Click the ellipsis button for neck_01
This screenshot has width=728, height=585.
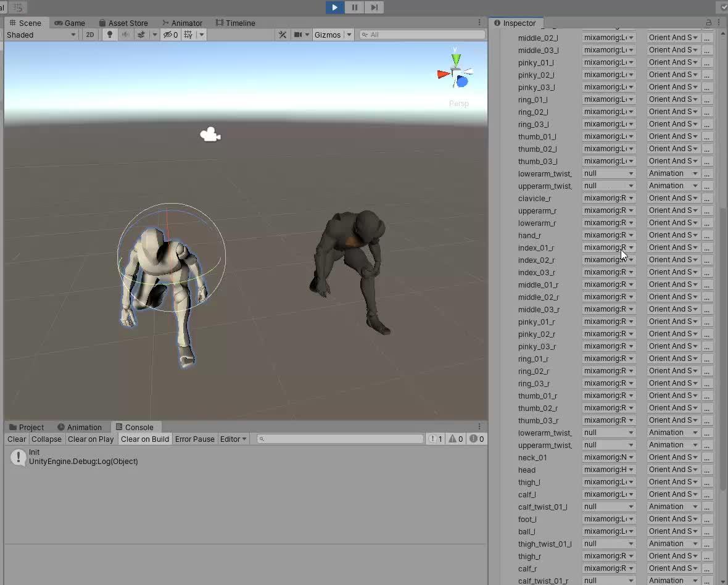(706, 457)
